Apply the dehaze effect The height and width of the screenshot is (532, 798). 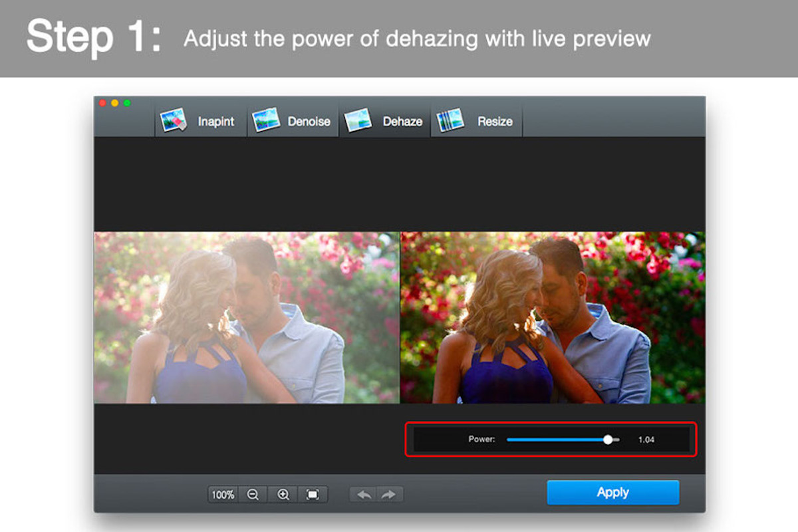613,493
